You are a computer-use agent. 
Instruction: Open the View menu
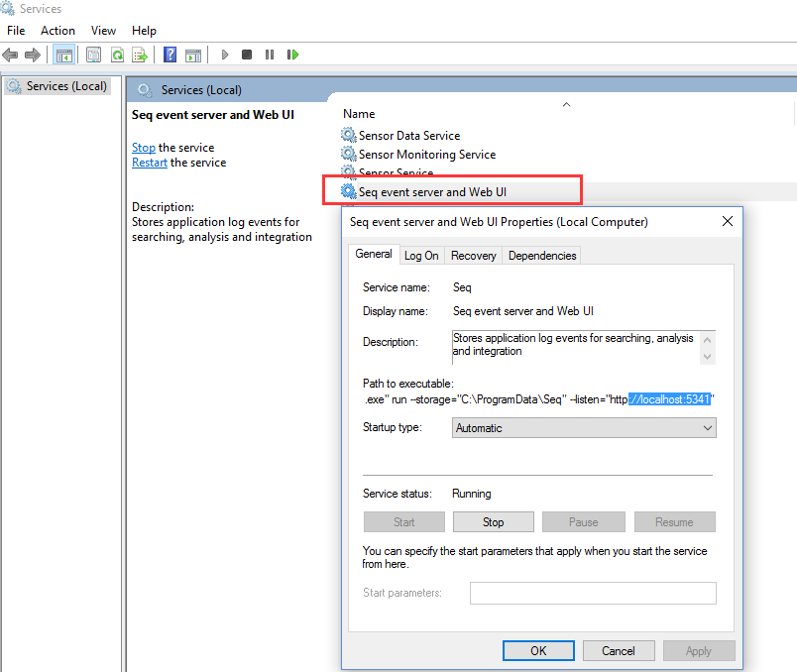tap(103, 31)
